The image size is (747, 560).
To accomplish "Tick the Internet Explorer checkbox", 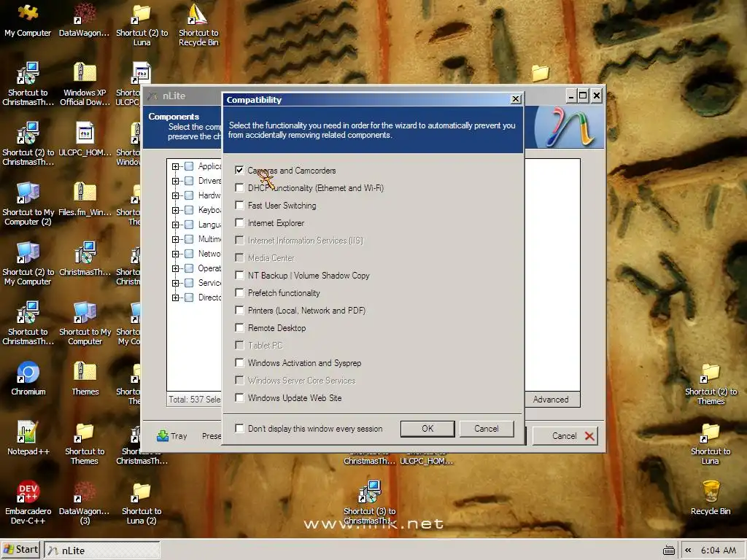I will pos(239,223).
